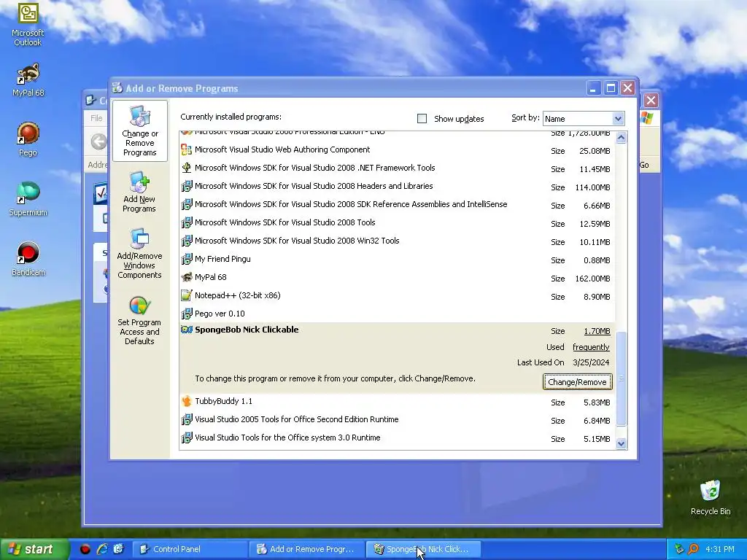Click the program list scrollbar thumb

(x=622, y=378)
